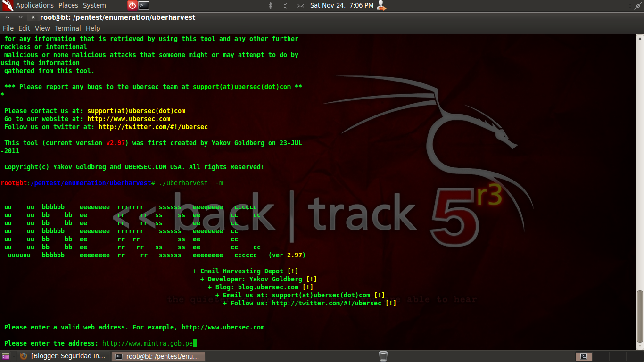Open the volume speaker control

(286, 6)
